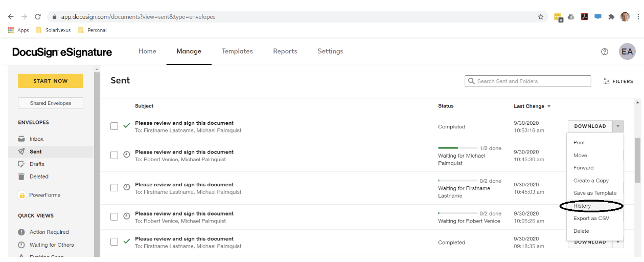Sort by Last Change column arrow
The height and width of the screenshot is (262, 644).
pos(549,106)
